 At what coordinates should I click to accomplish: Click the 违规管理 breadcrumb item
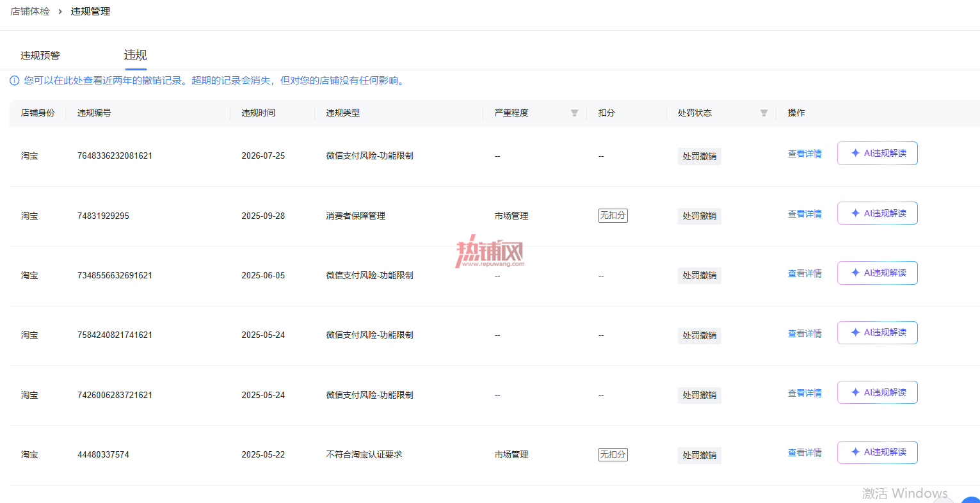pyautogui.click(x=90, y=12)
